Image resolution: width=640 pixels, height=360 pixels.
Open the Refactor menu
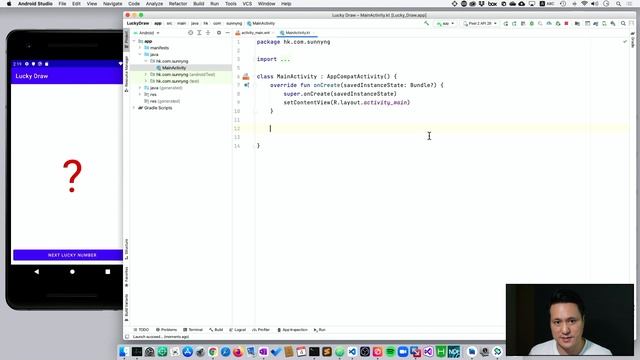point(178,4)
